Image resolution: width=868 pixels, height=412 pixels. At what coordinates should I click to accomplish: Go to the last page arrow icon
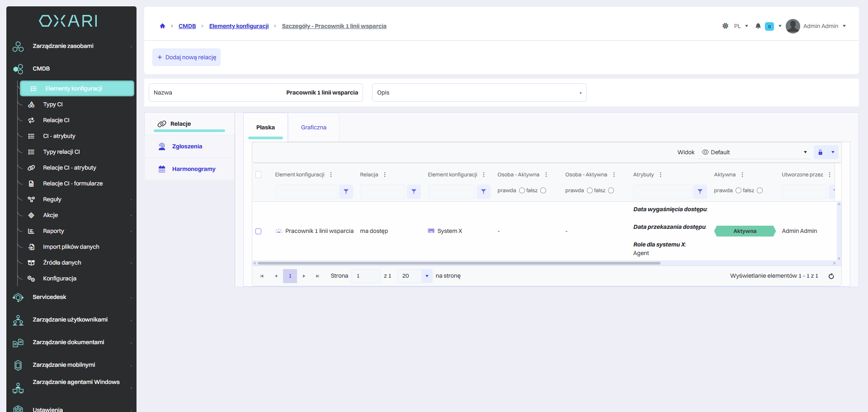click(x=317, y=276)
